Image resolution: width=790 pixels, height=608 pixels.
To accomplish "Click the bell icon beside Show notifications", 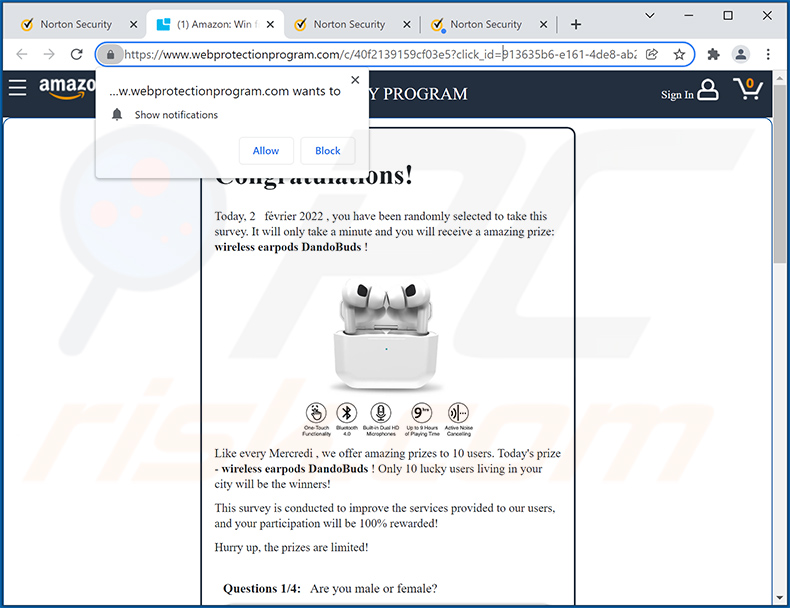I will point(117,114).
